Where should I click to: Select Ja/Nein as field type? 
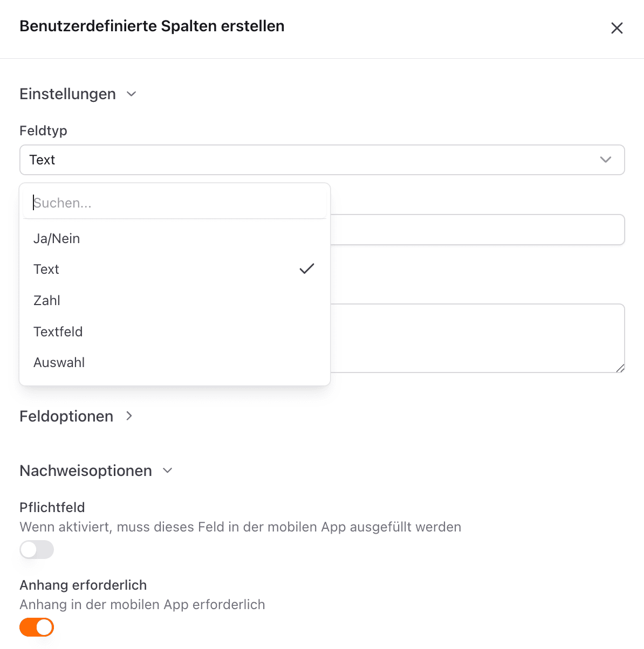pos(57,238)
